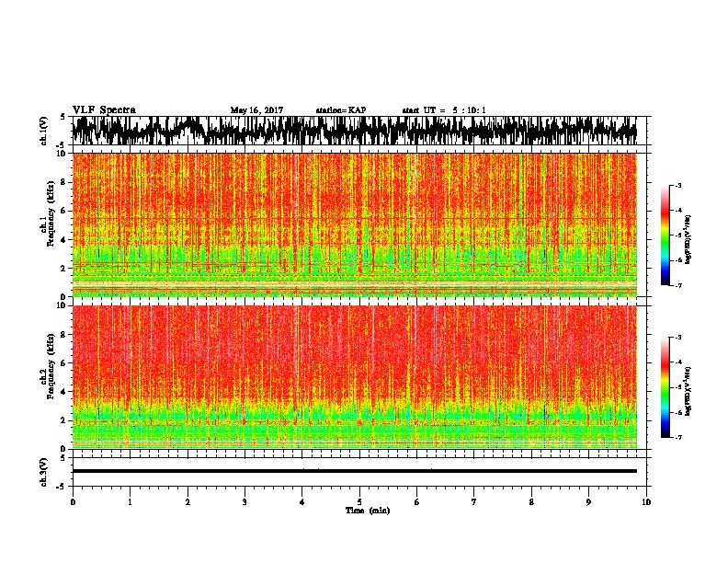728x563 pixels.
Task: Click the time axis tick label "1"
Action: (x=130, y=501)
